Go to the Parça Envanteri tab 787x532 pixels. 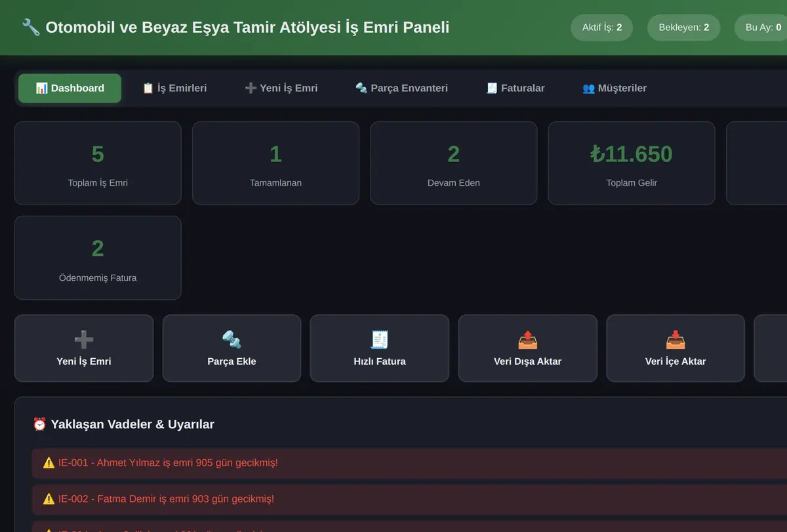pyautogui.click(x=401, y=89)
